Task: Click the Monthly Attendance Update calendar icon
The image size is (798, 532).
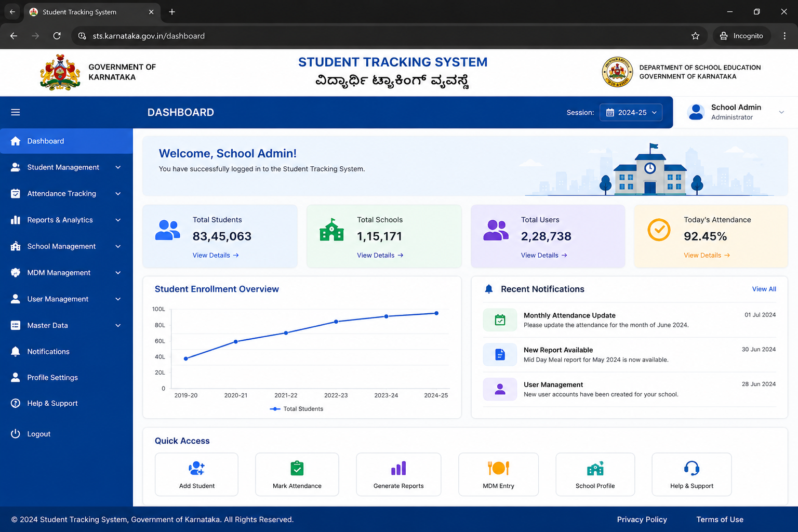Action: [500, 320]
